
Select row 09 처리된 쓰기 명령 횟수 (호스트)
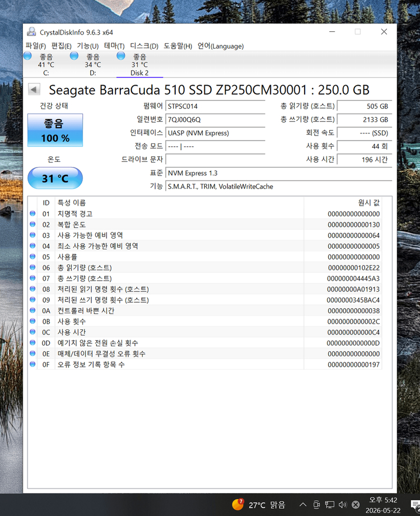pyautogui.click(x=205, y=300)
